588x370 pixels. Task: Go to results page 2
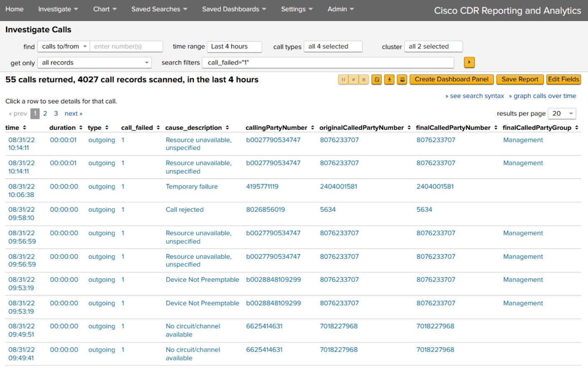(x=45, y=113)
